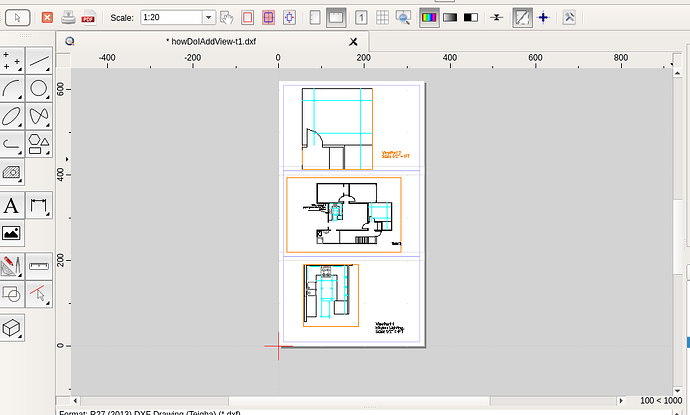
Task: Click the horizontal scrollbar thumb under the drawing
Action: pyautogui.click(x=359, y=400)
